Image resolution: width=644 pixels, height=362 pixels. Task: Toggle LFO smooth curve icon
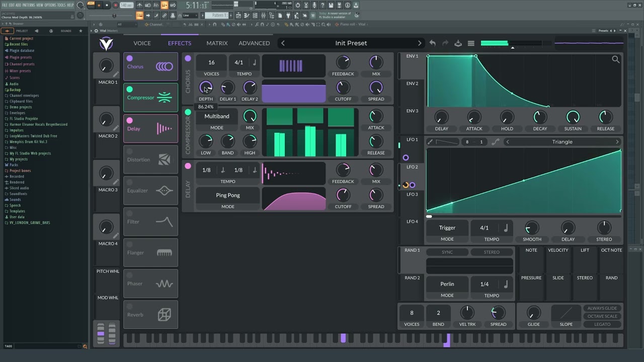tap(496, 142)
